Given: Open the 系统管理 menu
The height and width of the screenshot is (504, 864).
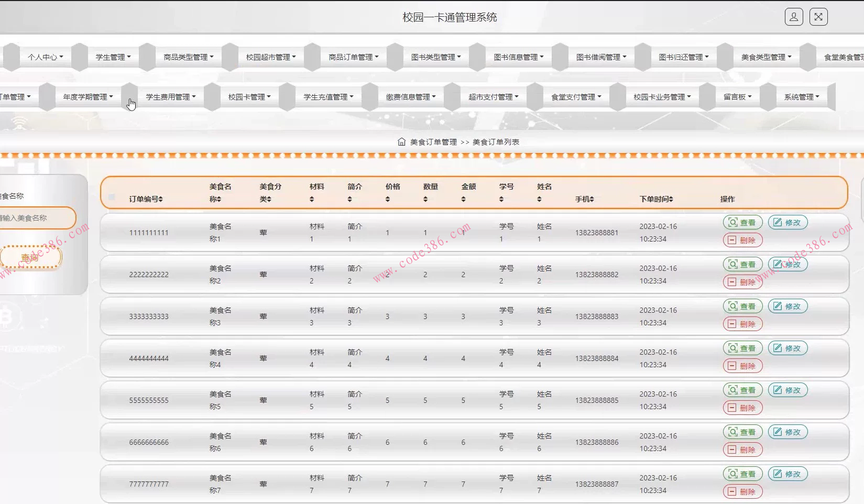Looking at the screenshot, I should point(802,97).
